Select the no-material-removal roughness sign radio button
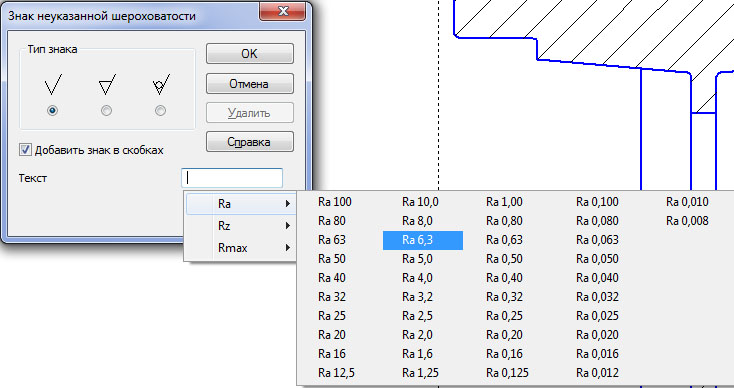Screen dimensions: 734x388 160,111
